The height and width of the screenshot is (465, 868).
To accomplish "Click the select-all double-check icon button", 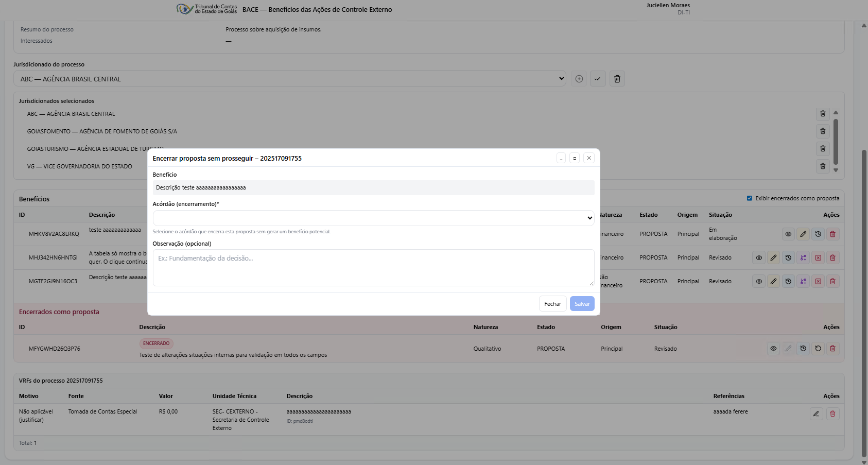I will [597, 79].
